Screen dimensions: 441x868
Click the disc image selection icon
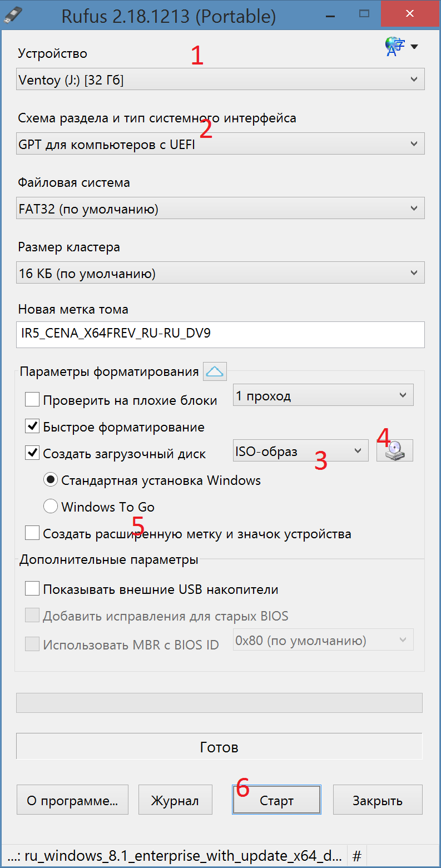click(394, 450)
